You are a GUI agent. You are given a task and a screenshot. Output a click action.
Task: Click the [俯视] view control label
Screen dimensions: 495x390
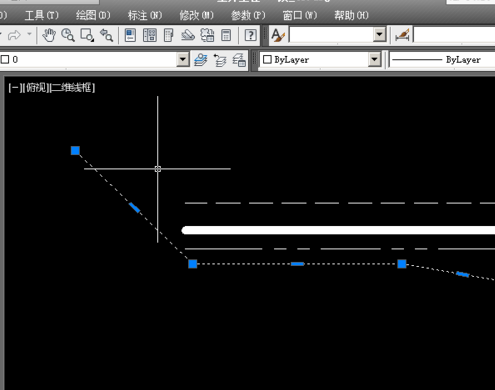[36, 88]
